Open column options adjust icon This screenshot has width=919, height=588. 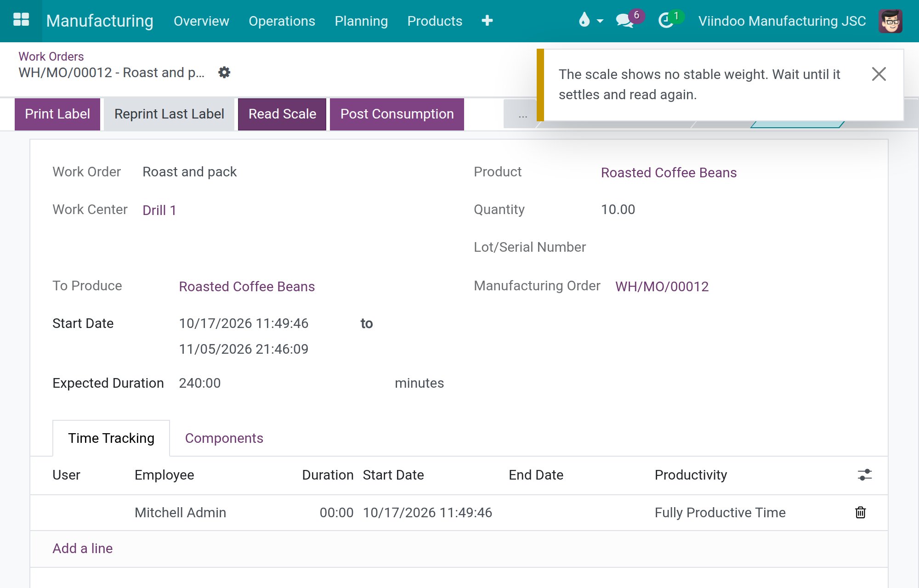coord(864,475)
